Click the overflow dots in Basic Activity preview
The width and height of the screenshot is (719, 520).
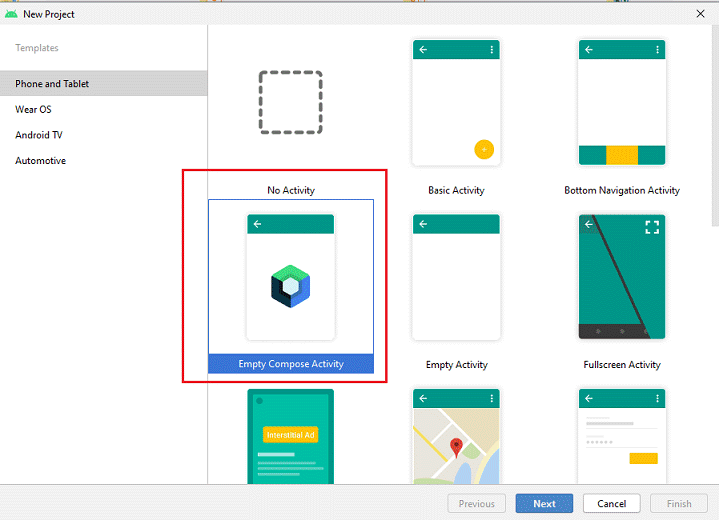(492, 50)
